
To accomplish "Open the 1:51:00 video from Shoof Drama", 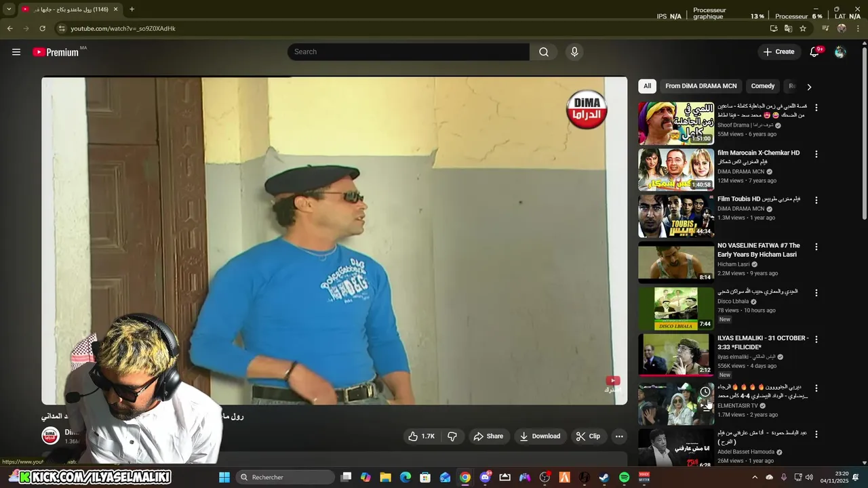I will 676,123.
